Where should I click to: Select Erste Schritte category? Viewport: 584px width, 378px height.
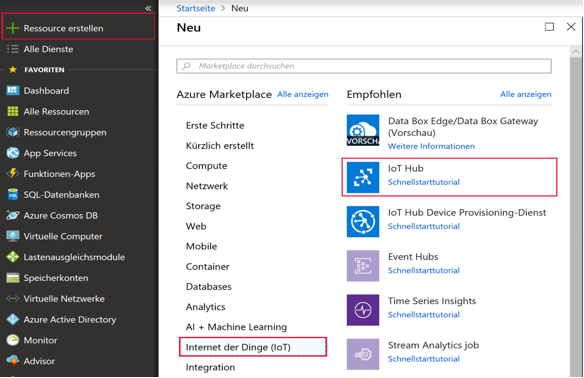point(215,126)
